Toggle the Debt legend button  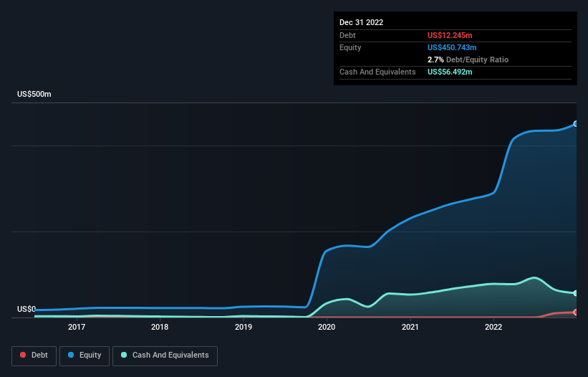click(x=34, y=355)
